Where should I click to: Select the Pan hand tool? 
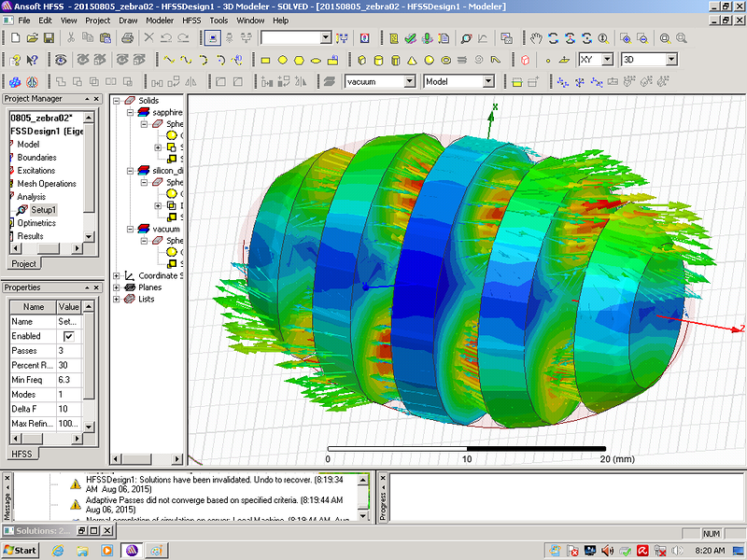(536, 38)
